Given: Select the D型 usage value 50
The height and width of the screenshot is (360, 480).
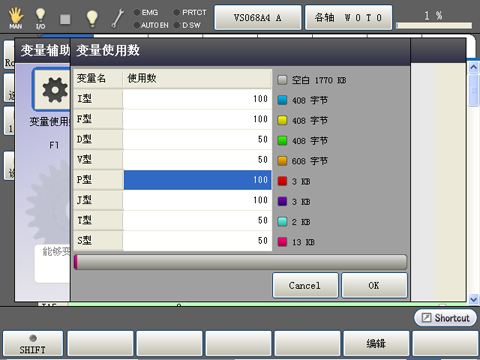Looking at the screenshot, I should [197, 140].
